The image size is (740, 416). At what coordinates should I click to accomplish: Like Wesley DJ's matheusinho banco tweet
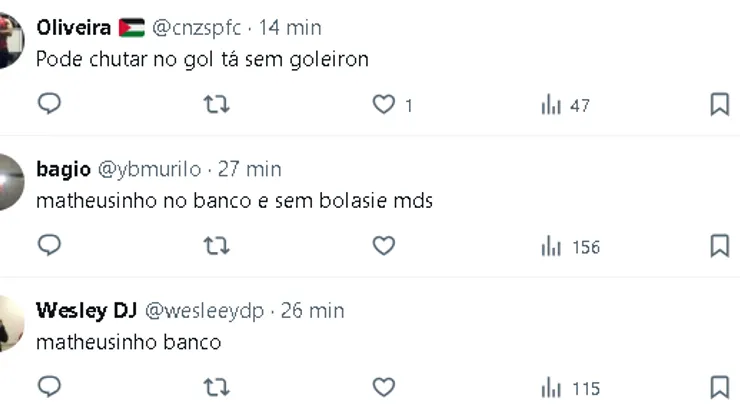point(384,386)
